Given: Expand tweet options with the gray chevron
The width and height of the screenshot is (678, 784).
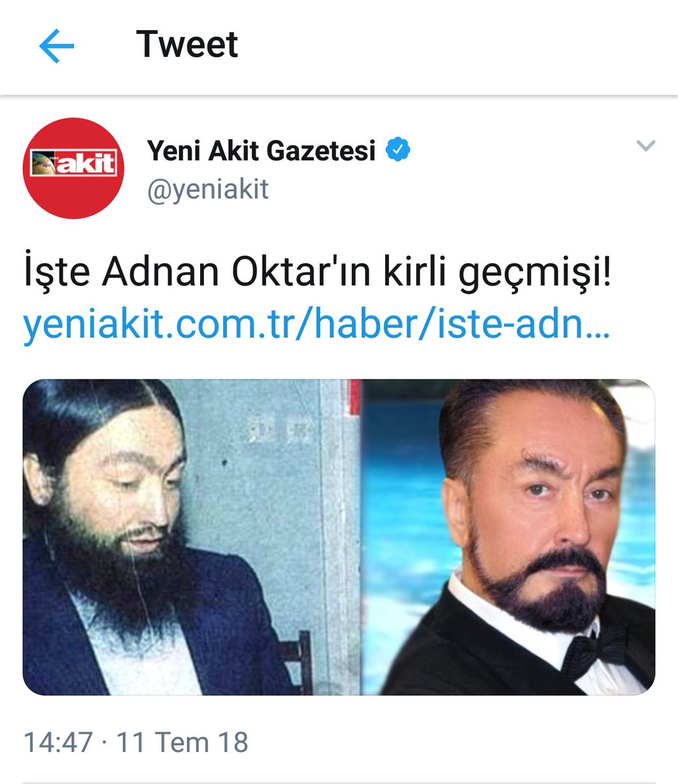Looking at the screenshot, I should click(x=645, y=146).
